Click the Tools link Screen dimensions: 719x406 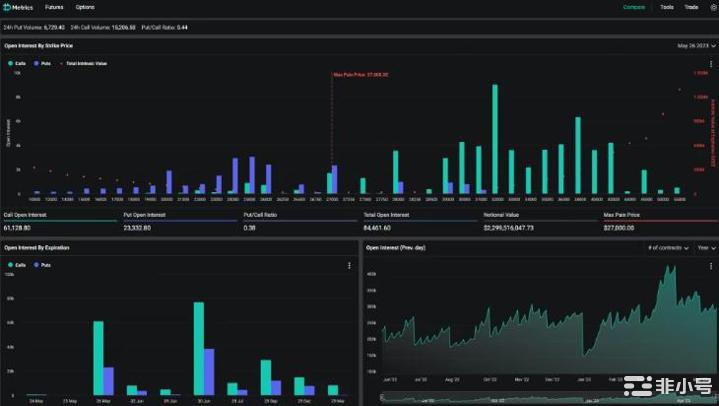[667, 7]
